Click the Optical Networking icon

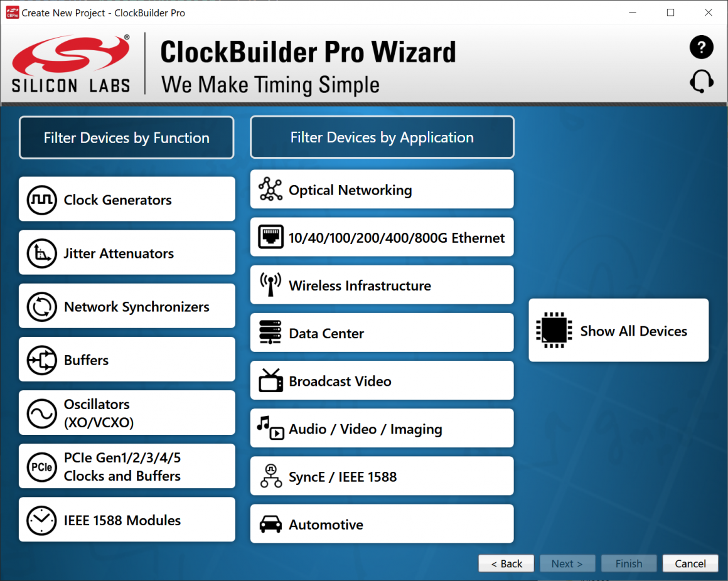[x=270, y=189]
